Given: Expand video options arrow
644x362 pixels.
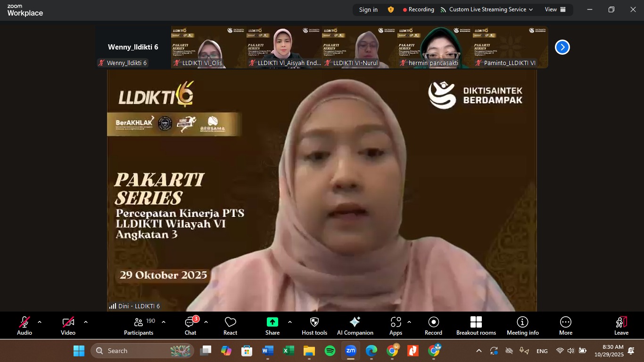Looking at the screenshot, I should point(86,322).
